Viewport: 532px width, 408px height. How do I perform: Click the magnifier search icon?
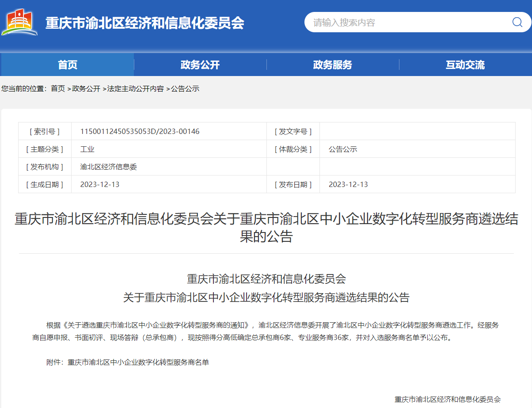click(x=517, y=22)
